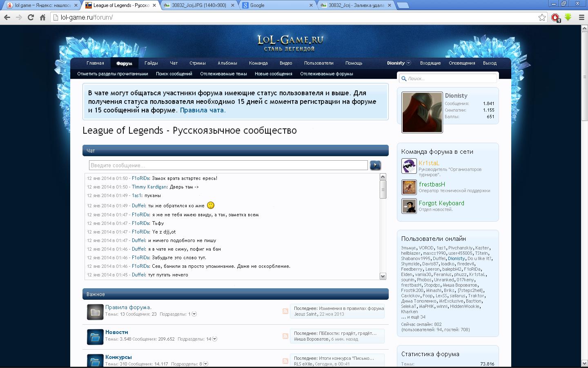Open the Пользователи menu item
The image size is (588, 368).
[x=319, y=63]
